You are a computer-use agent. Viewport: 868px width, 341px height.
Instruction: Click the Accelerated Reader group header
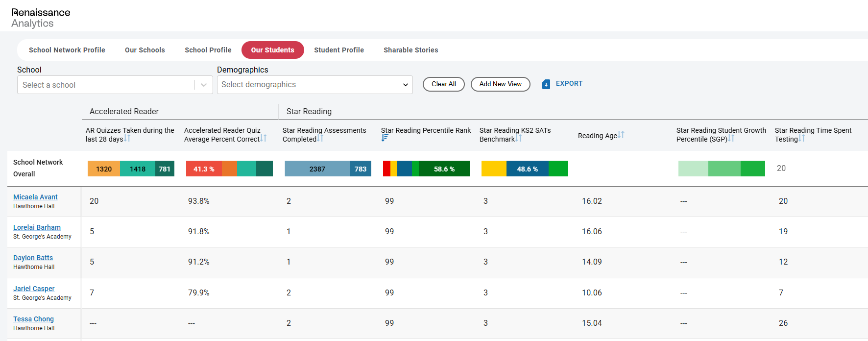(124, 112)
